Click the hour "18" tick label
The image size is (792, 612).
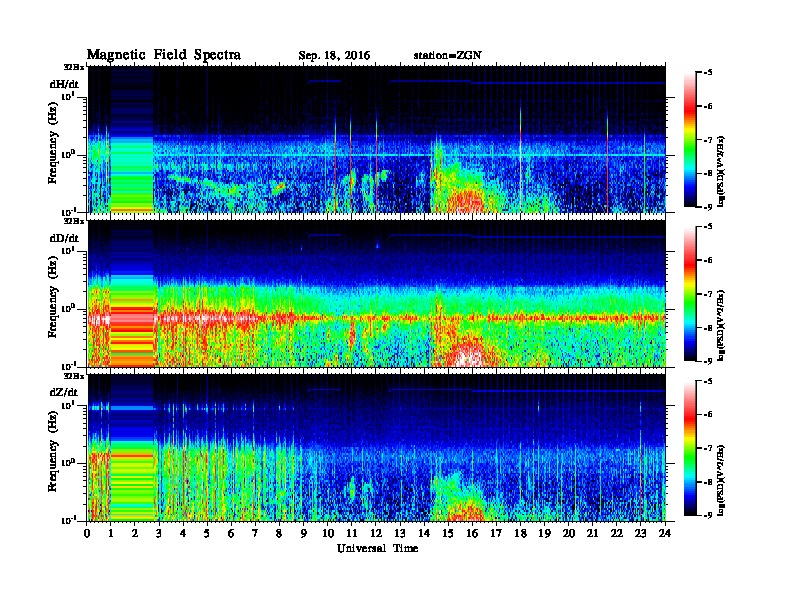point(520,534)
